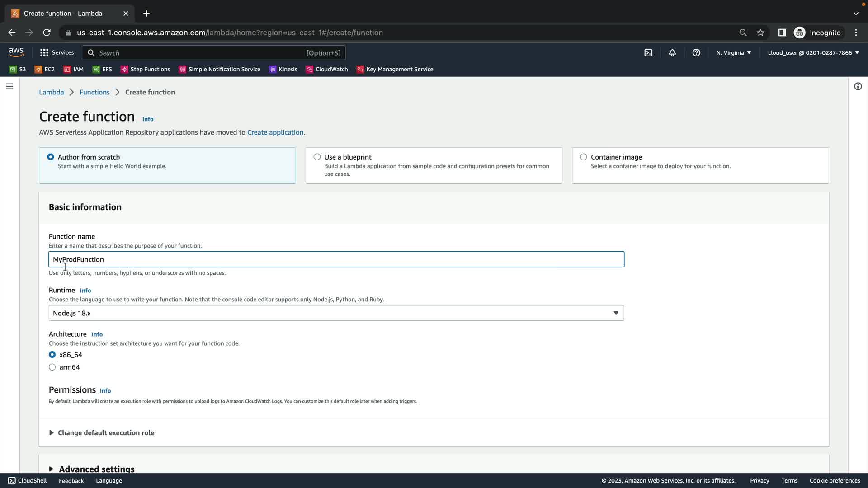Go to Functions in the breadcrumb

click(94, 92)
